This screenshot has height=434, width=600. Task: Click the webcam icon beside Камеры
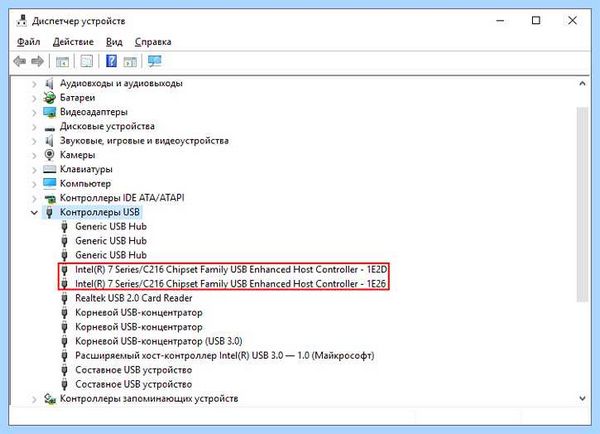[49, 155]
